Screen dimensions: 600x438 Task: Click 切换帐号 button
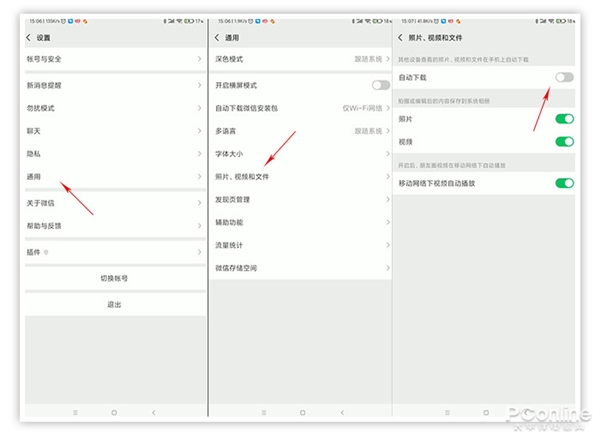point(114,278)
